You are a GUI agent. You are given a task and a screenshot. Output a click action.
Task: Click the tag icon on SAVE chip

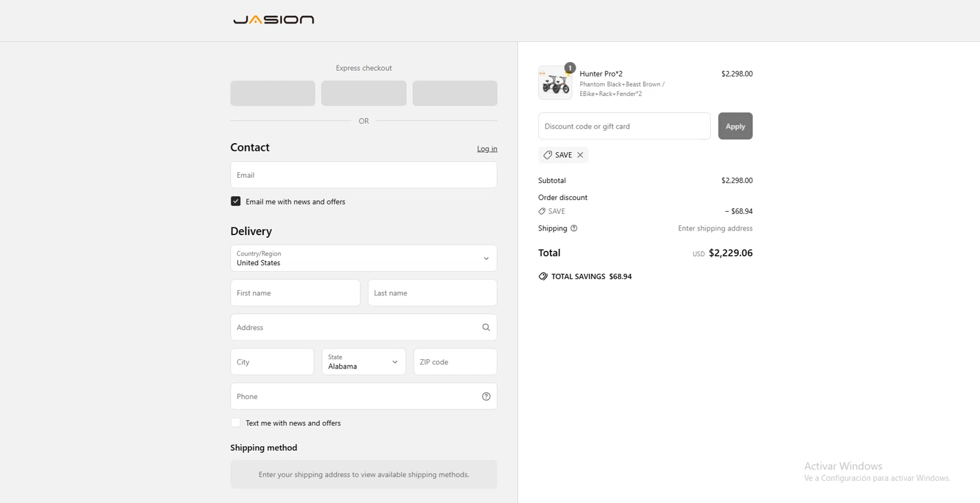click(547, 155)
